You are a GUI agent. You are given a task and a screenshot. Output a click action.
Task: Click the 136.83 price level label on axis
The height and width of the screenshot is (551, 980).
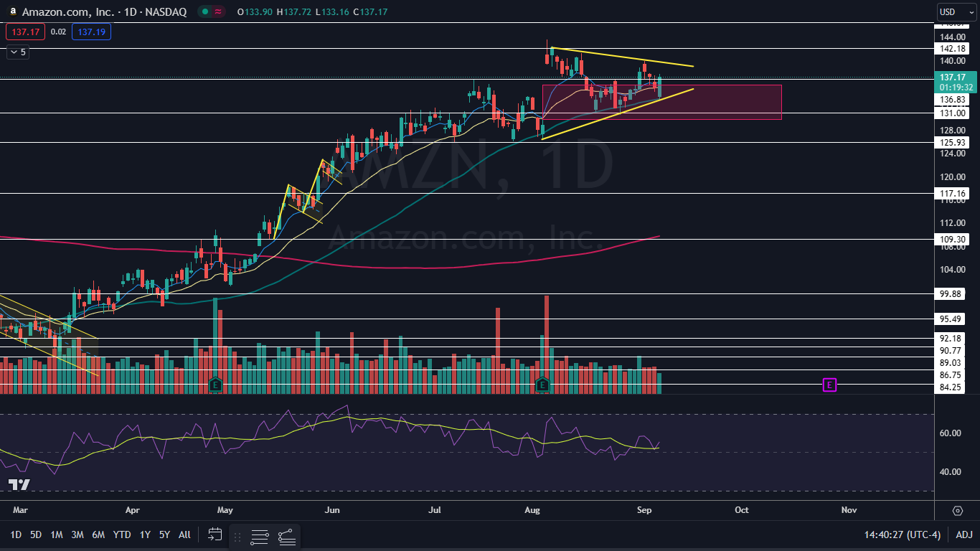[951, 99]
